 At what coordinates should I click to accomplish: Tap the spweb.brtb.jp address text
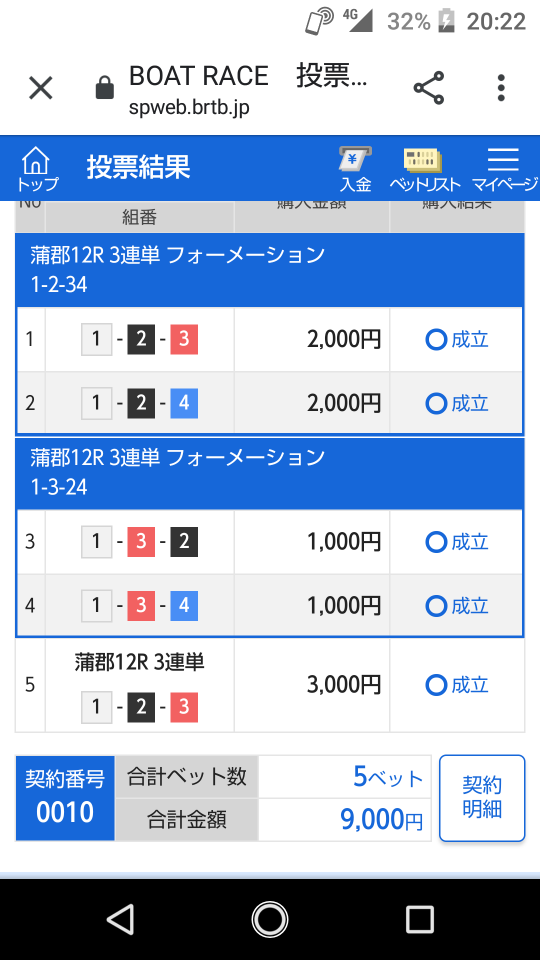[x=189, y=108]
